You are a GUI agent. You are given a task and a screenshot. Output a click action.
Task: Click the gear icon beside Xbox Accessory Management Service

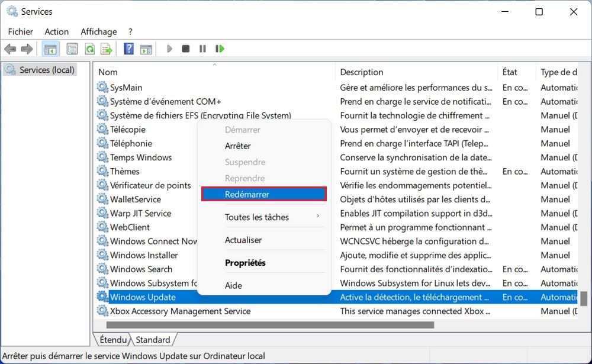(x=102, y=310)
